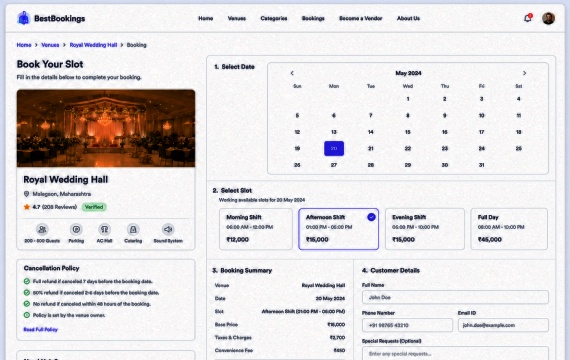Select May 15 on the calendar
570x360 pixels.
pyautogui.click(x=408, y=132)
